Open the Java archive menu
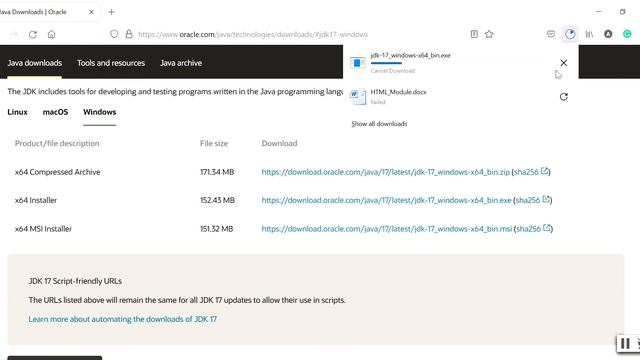The height and width of the screenshot is (360, 640). click(x=181, y=63)
